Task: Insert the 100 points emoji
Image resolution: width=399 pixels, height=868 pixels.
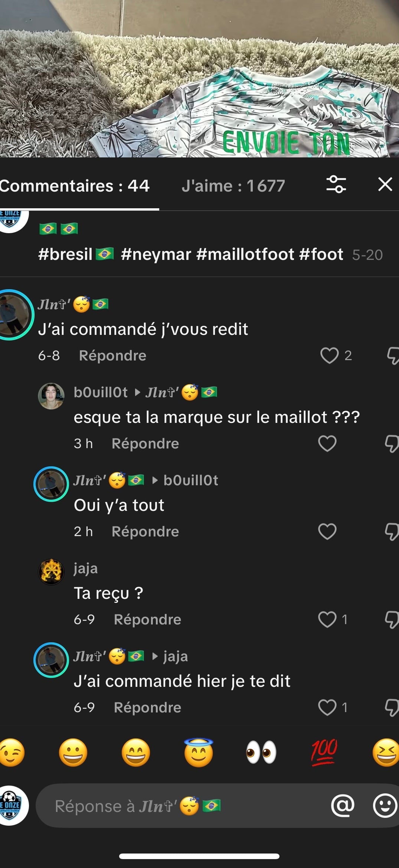Action: (324, 753)
